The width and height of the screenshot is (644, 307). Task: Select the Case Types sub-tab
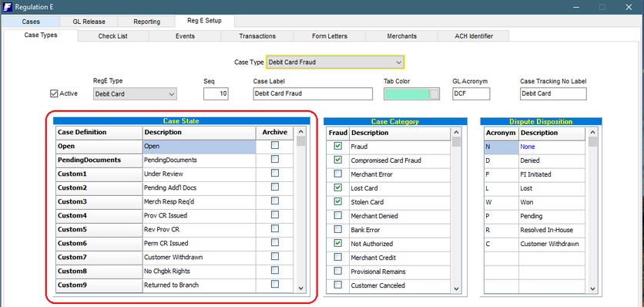click(41, 35)
